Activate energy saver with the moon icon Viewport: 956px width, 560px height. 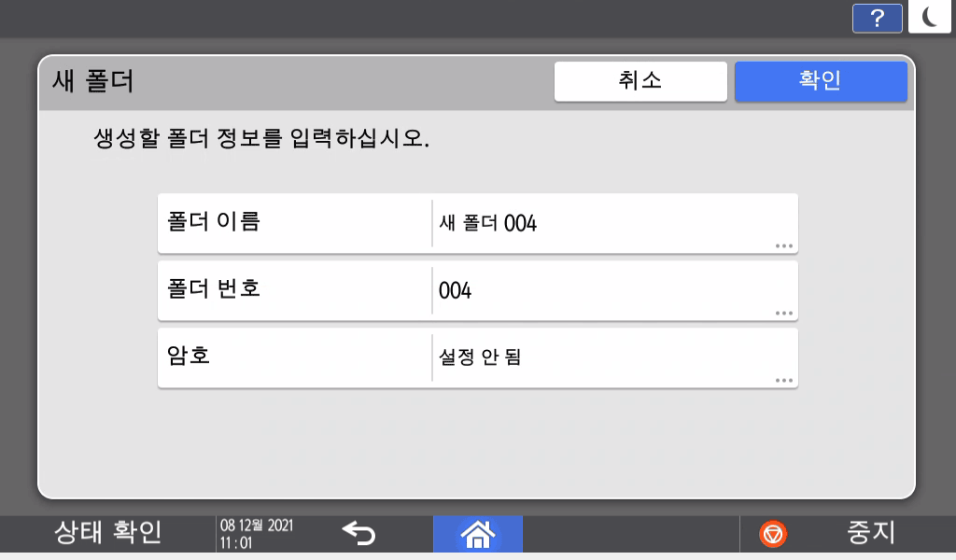click(x=929, y=17)
